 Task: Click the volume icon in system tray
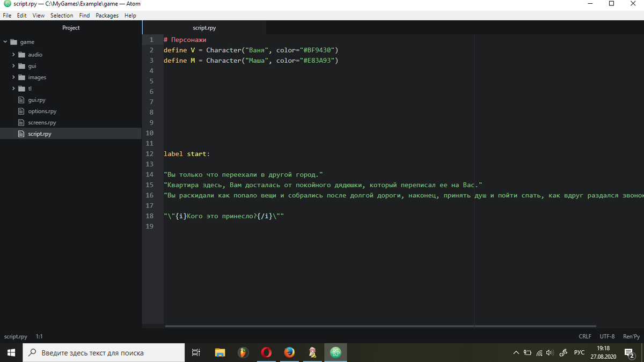click(x=550, y=352)
